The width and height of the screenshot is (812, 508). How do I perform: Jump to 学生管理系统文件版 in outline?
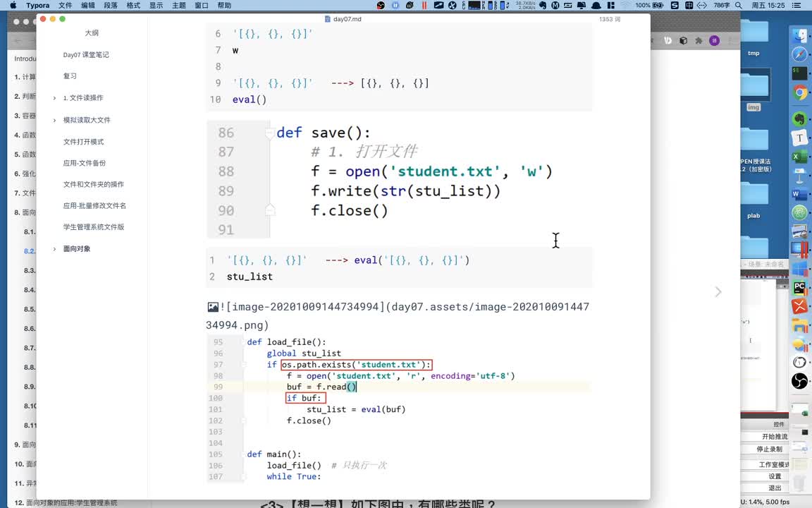pos(94,227)
